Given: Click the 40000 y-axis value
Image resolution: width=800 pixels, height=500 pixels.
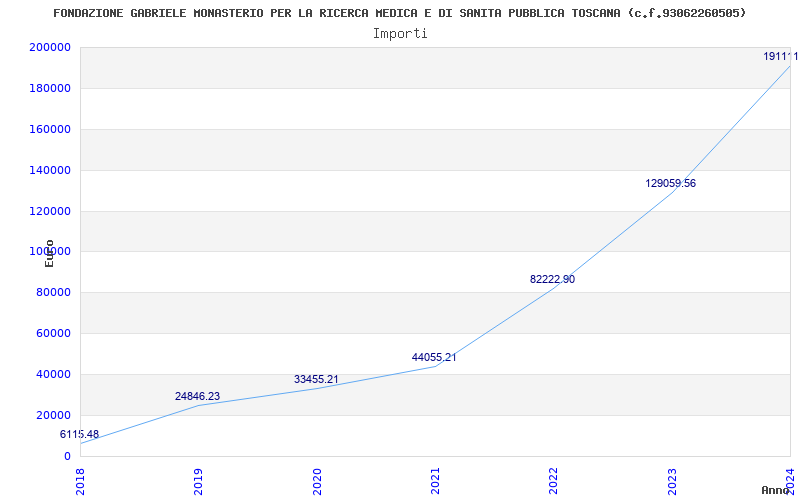Looking at the screenshot, I should tap(54, 374).
